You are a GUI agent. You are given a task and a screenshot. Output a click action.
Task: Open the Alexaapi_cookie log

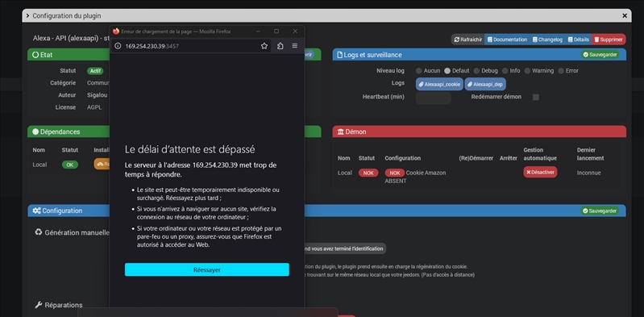pyautogui.click(x=439, y=84)
